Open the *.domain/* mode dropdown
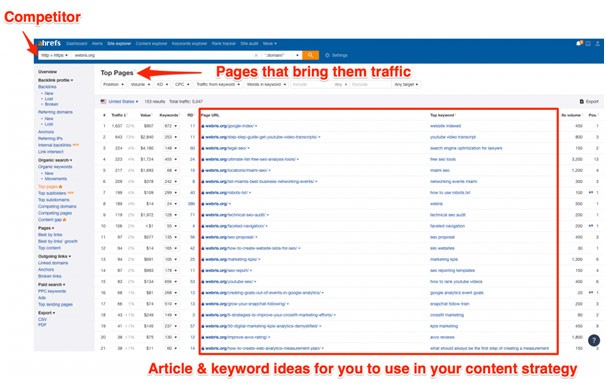The height and width of the screenshot is (383, 606). point(282,55)
